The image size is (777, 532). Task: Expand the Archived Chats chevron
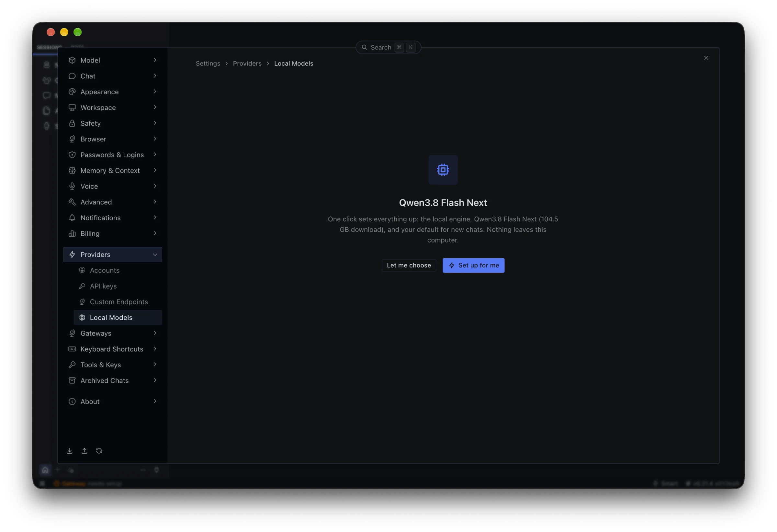coord(155,380)
